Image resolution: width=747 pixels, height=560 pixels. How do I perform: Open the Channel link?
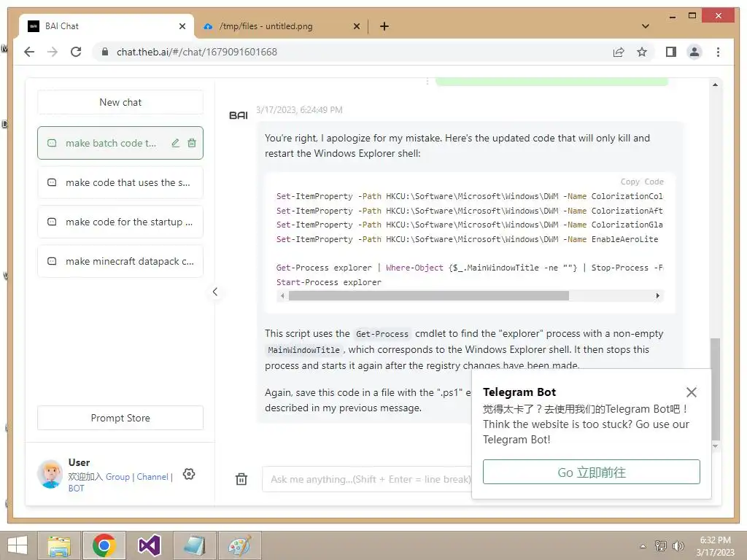point(152,477)
